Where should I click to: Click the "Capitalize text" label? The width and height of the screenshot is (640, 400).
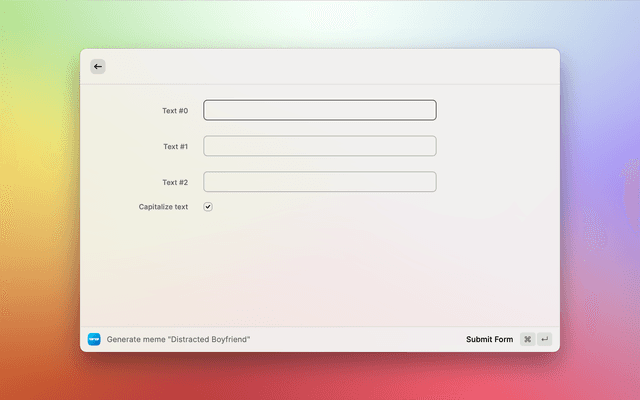(x=163, y=207)
